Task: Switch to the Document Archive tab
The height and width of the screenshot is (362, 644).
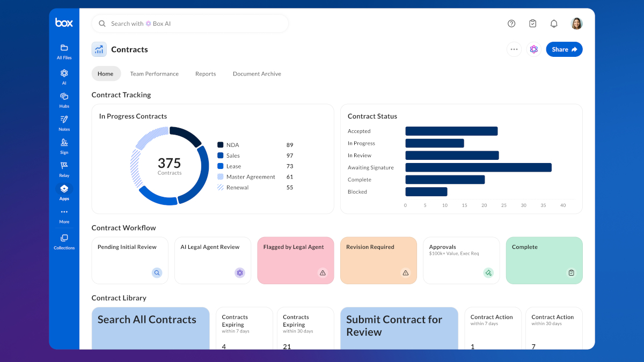Action: pos(257,74)
